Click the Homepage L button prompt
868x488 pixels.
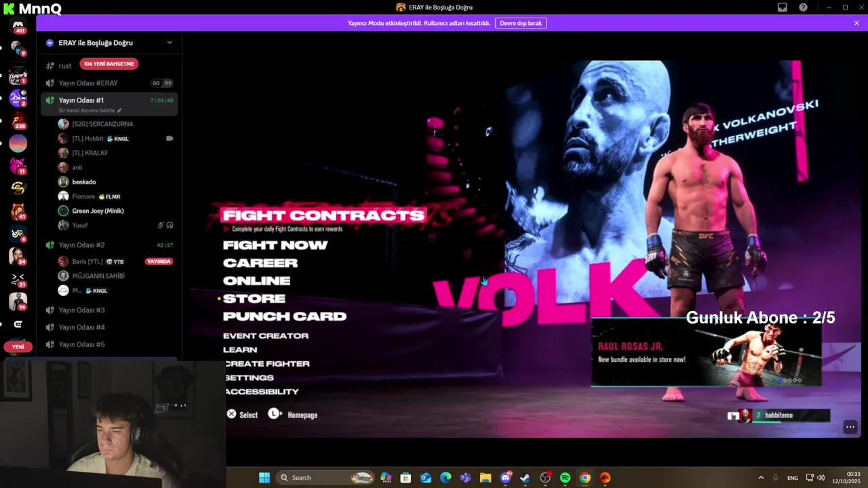[x=293, y=414]
